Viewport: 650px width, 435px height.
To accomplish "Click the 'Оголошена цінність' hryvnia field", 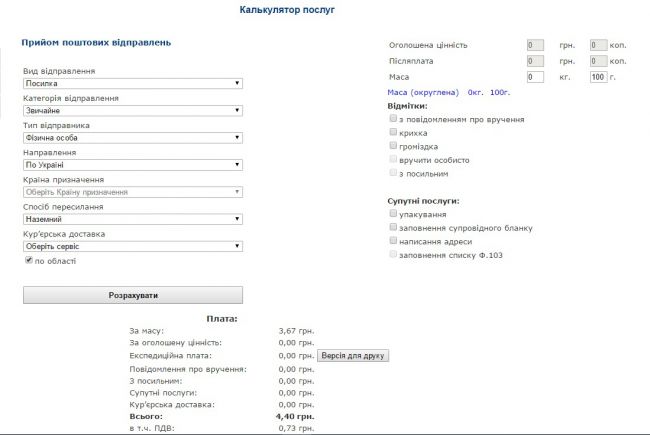I will coord(534,45).
